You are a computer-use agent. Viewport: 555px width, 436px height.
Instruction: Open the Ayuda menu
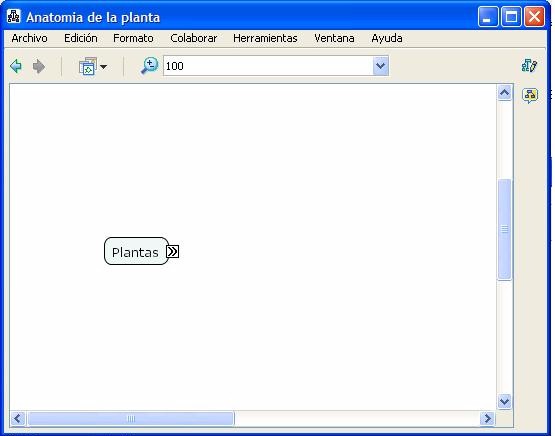point(387,38)
